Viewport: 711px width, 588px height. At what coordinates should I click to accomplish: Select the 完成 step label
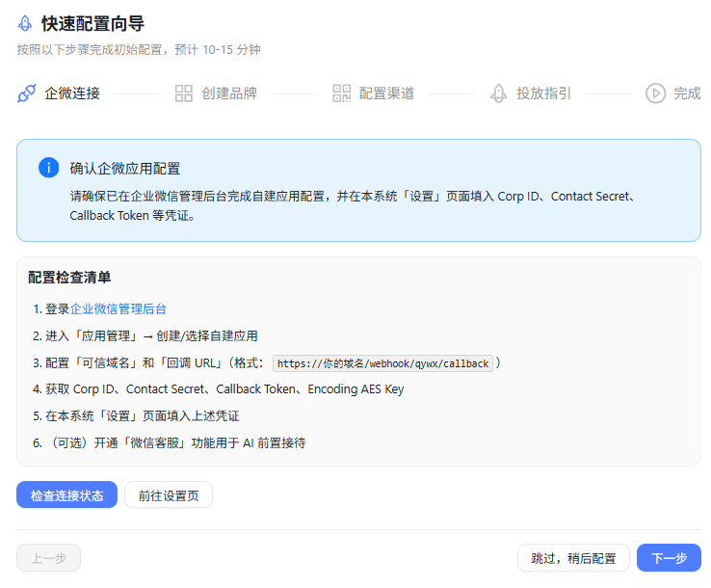point(687,94)
